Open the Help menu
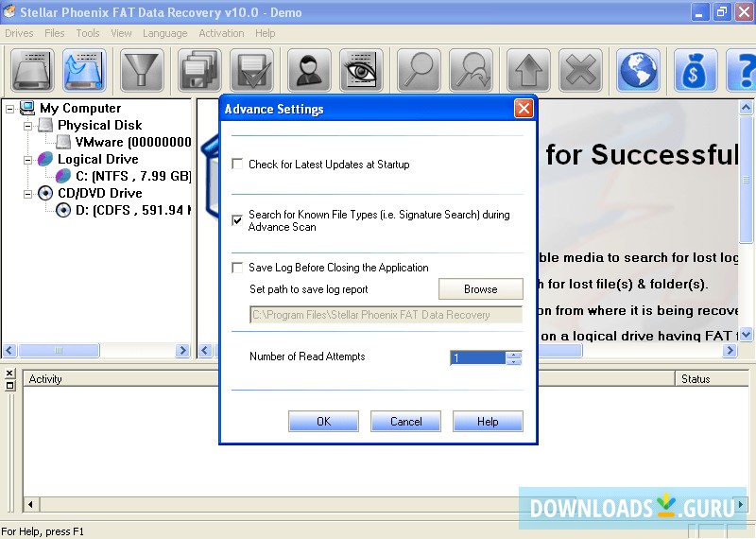Image resolution: width=756 pixels, height=539 pixels. coord(266,33)
